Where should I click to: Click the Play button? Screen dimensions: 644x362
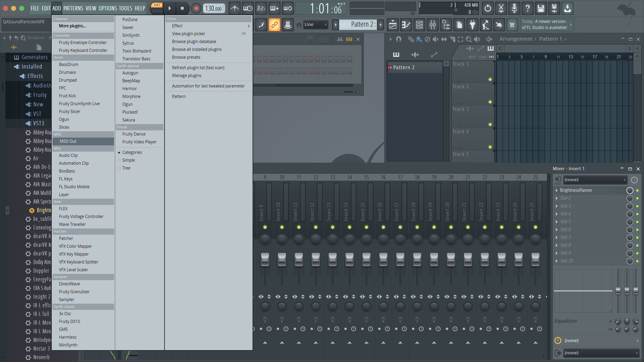(169, 8)
